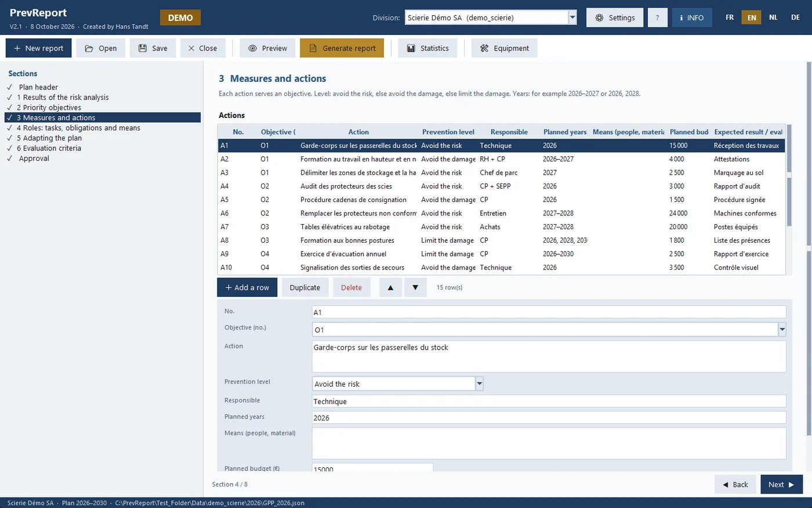The height and width of the screenshot is (508, 812).
Task: Click the Means (people, material) text area
Action: (549, 444)
